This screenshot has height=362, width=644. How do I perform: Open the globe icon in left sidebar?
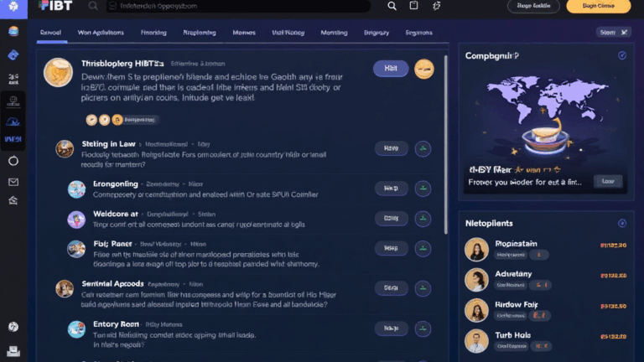(13, 31)
